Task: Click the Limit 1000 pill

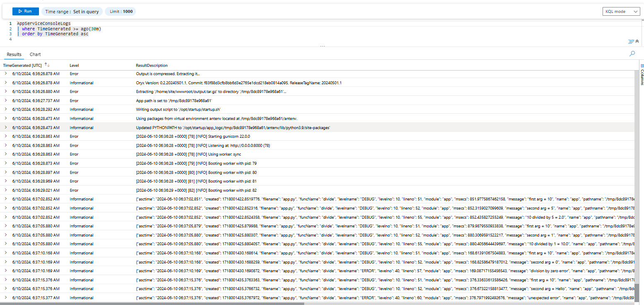Action: 120,11
